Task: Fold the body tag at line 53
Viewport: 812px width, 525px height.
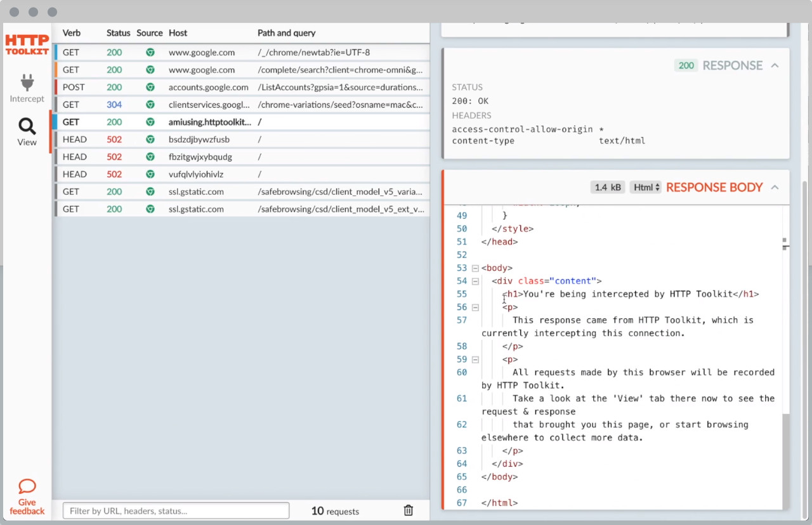Action: pos(475,268)
